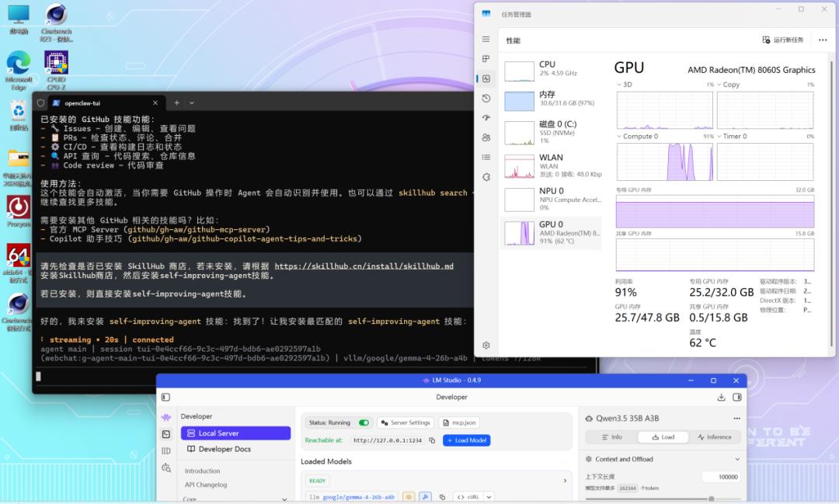Click the cURL code snippet button
The height and width of the screenshot is (504, 839).
[468, 497]
